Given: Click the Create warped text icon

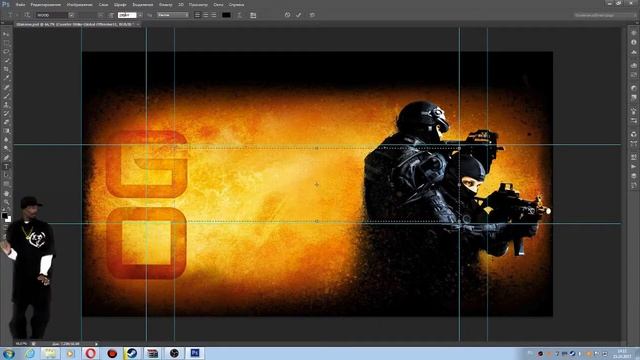Looking at the screenshot, I should 240,15.
